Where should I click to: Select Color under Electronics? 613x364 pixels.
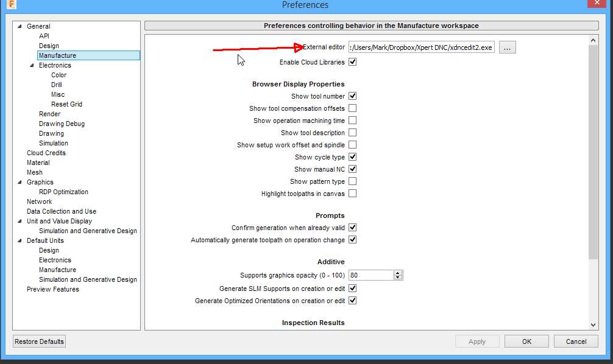(x=58, y=75)
